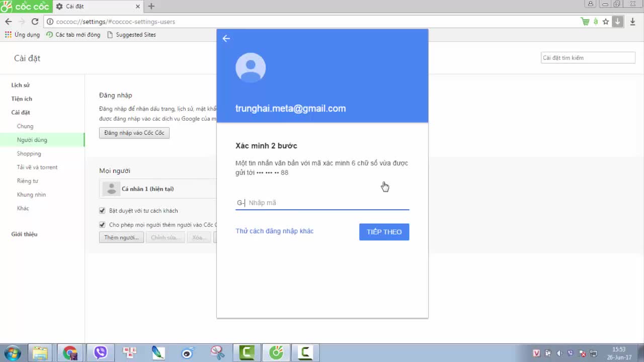
Task: Open the last Camtasia icon on taskbar
Action: pyautogui.click(x=305, y=353)
